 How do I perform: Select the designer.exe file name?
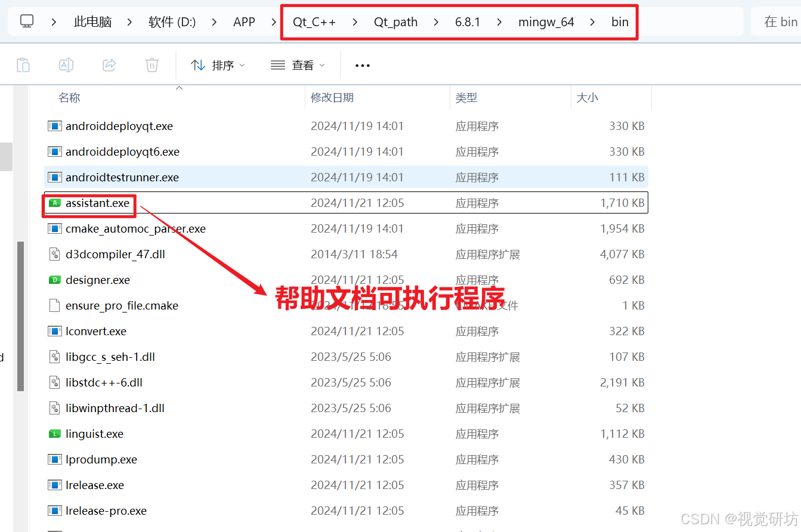click(98, 280)
